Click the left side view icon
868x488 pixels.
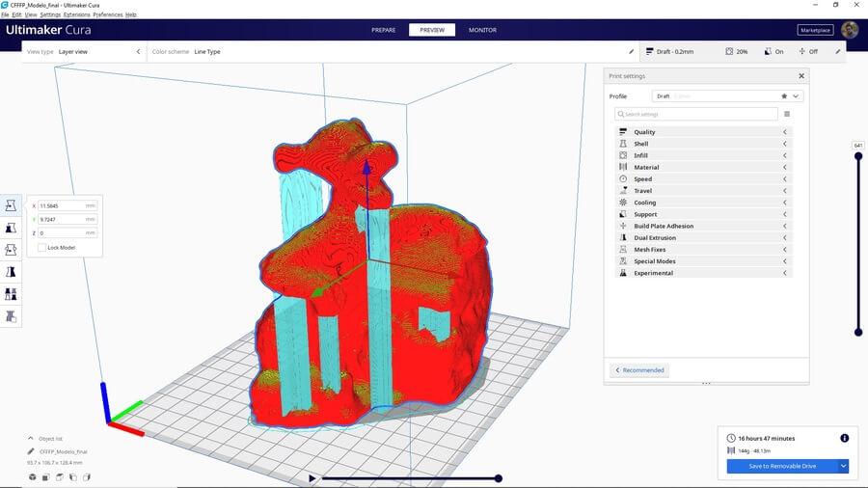(x=73, y=477)
